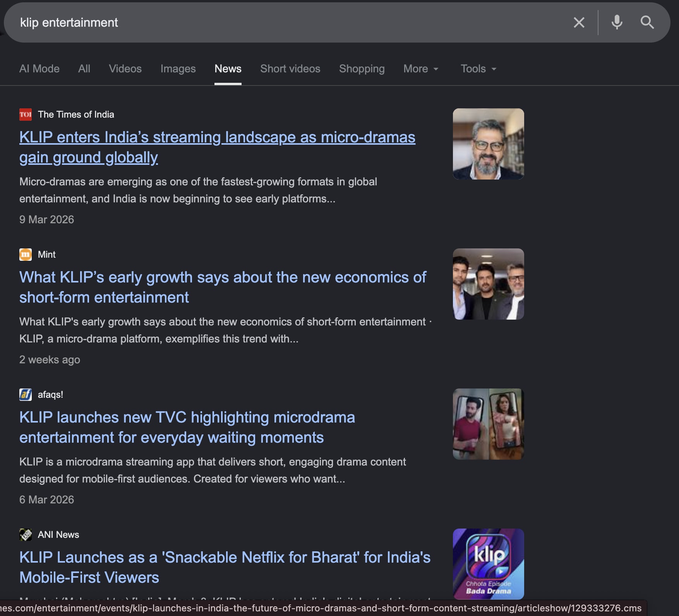679x616 pixels.
Task: Click the Times of India favicon
Action: click(26, 115)
